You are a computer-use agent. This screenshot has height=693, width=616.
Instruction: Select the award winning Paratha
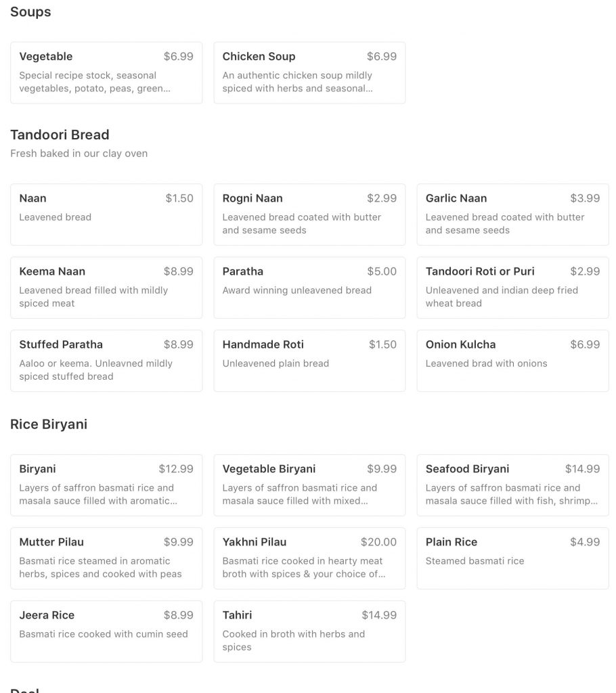coord(309,287)
